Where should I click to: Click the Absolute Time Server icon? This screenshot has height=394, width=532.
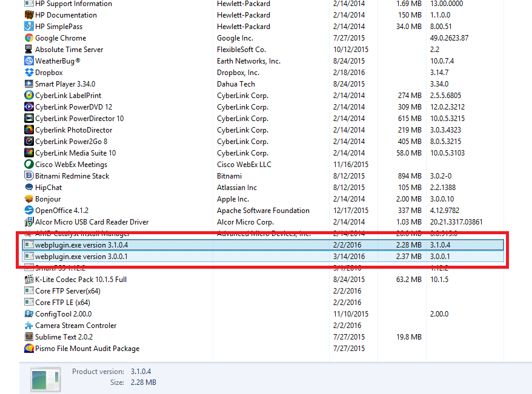(29, 50)
